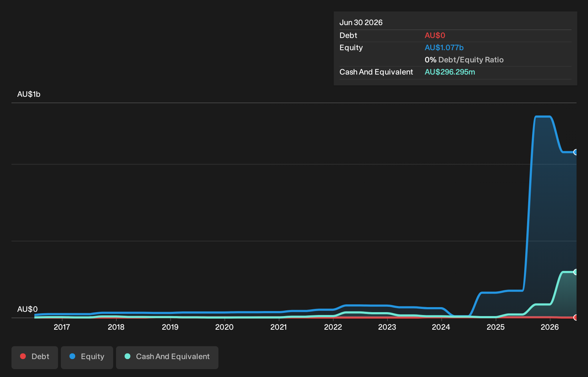The image size is (588, 377).
Task: Select the 2019 x-axis label
Action: coord(170,327)
